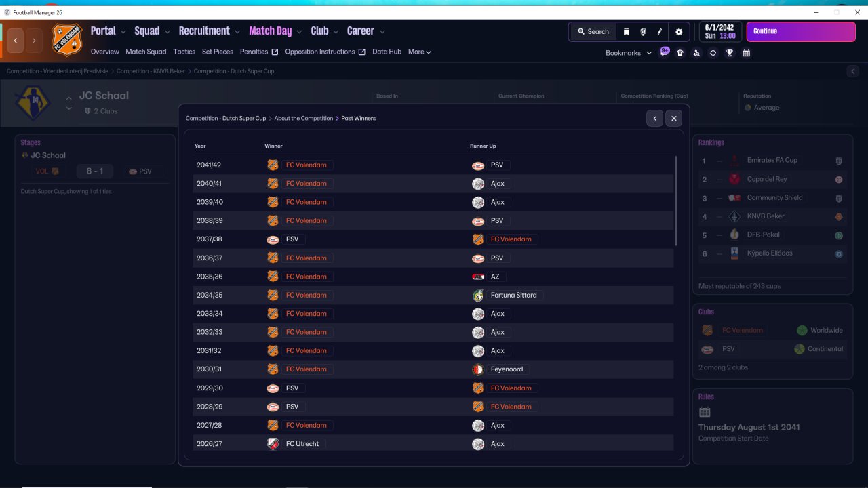Click the Feyenoord runner-up name

(507, 369)
